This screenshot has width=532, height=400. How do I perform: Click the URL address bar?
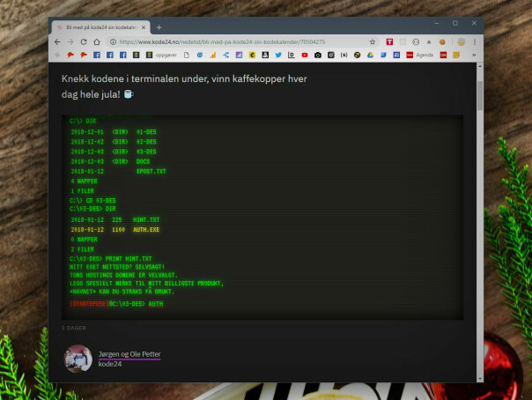[238, 41]
